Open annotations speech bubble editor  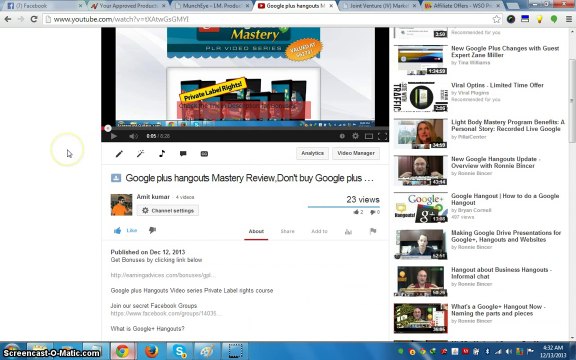183,154
